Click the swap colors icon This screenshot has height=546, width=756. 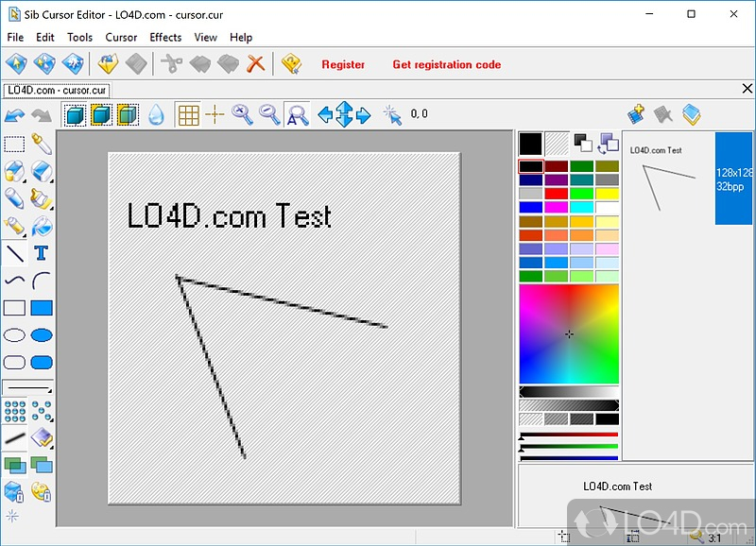pyautogui.click(x=608, y=143)
